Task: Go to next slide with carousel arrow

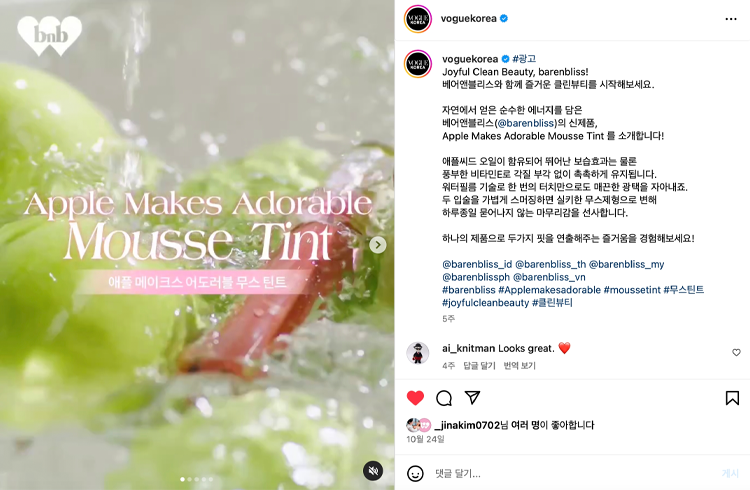Action: (378, 245)
